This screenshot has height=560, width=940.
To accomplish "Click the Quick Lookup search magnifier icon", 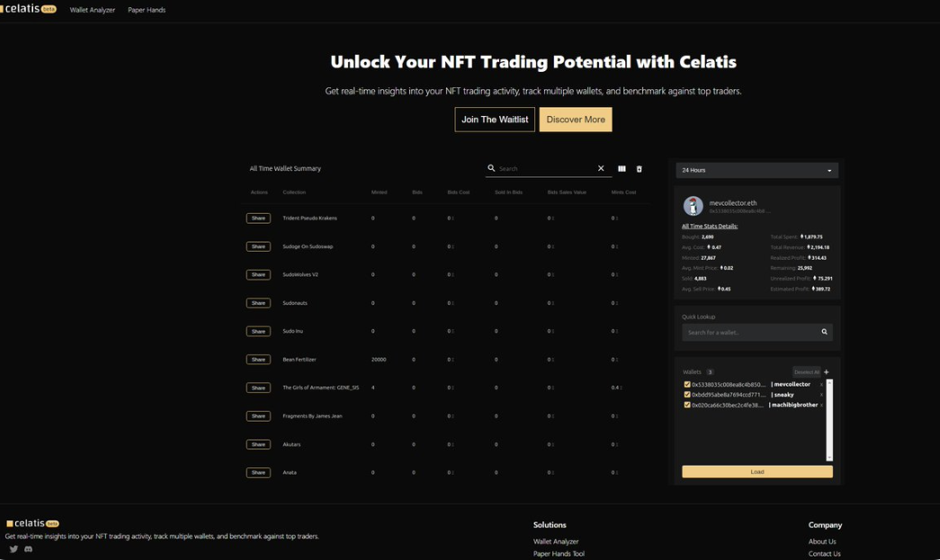I will pos(824,333).
